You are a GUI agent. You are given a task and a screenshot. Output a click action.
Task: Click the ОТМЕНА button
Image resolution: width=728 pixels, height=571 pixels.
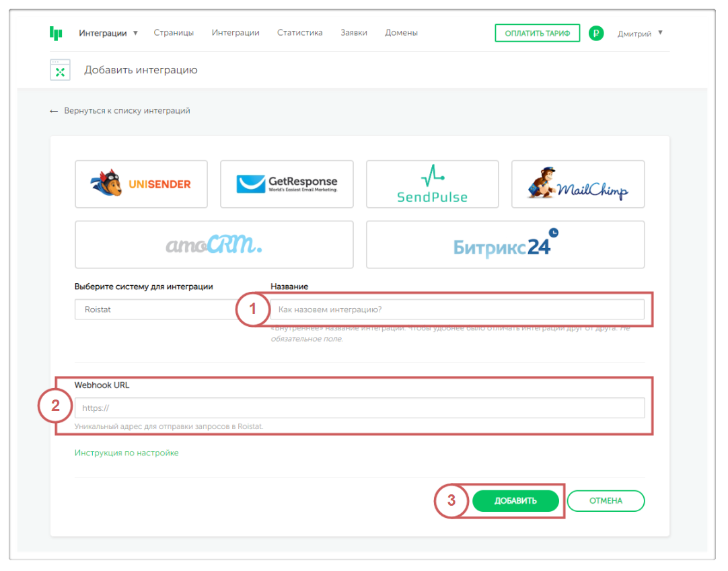(x=606, y=500)
